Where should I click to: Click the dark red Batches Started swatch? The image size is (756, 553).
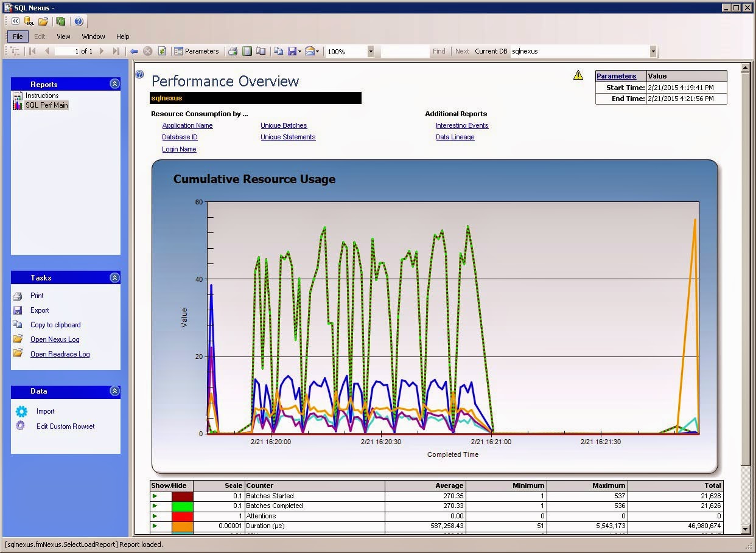point(183,496)
